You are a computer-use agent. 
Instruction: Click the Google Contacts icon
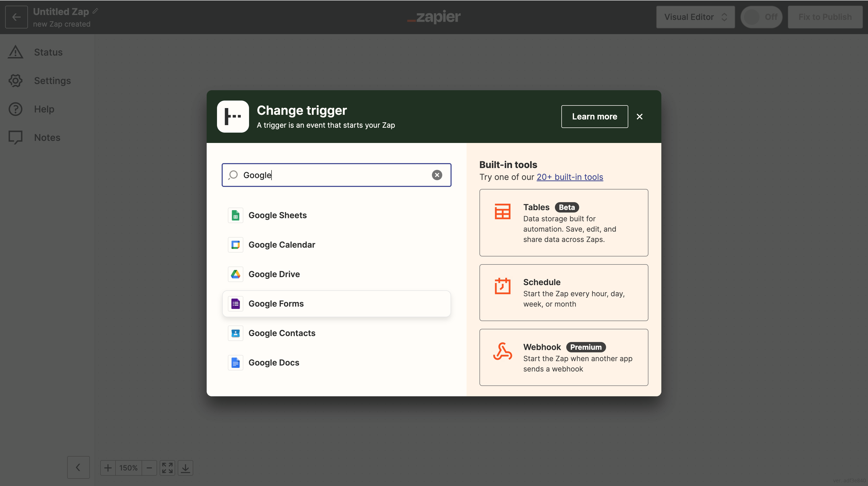tap(236, 333)
